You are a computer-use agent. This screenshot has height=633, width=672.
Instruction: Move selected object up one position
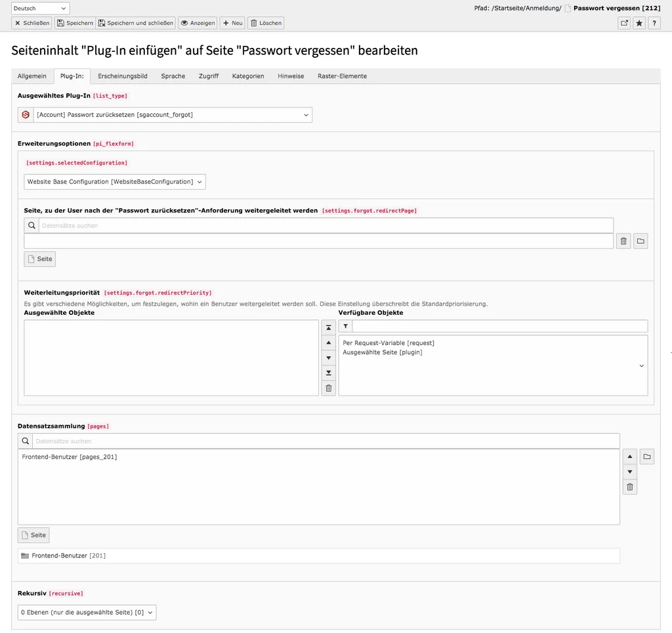328,342
